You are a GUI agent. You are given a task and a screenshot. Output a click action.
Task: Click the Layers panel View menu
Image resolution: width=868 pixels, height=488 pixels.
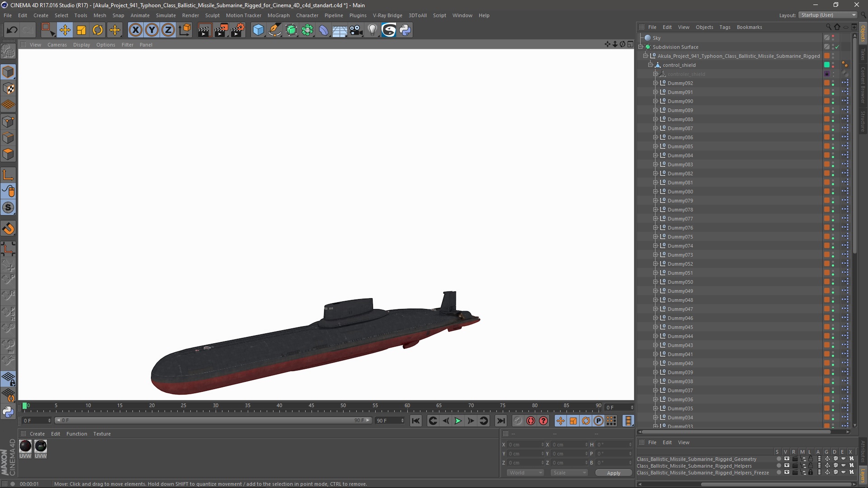click(x=684, y=442)
